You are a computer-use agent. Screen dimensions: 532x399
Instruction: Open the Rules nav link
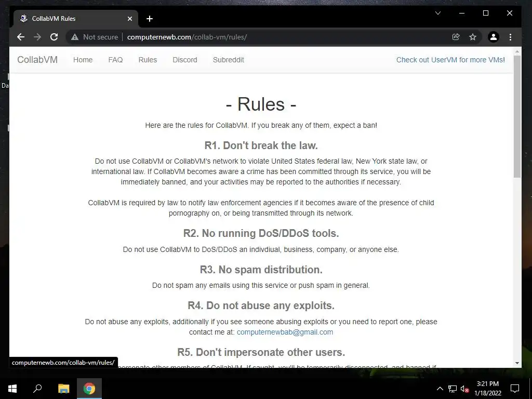pyautogui.click(x=148, y=60)
